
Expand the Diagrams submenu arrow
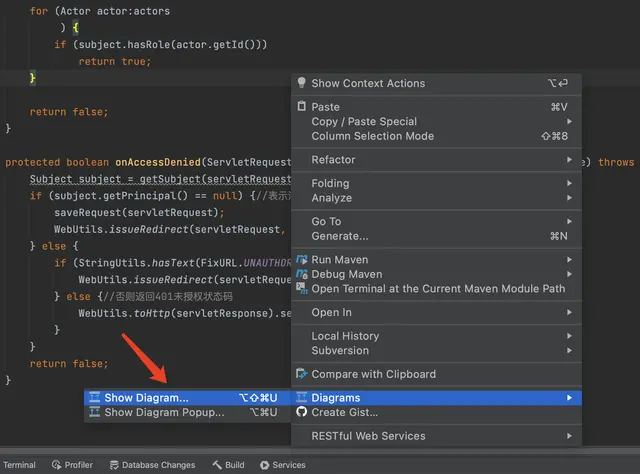[569, 398]
